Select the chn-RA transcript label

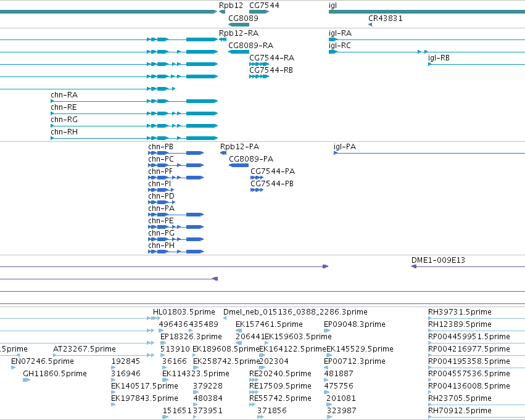point(64,95)
